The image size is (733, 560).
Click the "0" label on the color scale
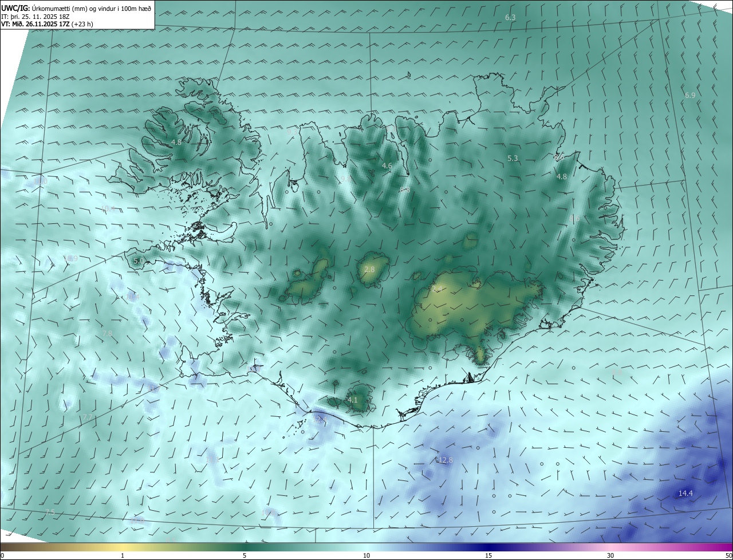(x=3, y=555)
